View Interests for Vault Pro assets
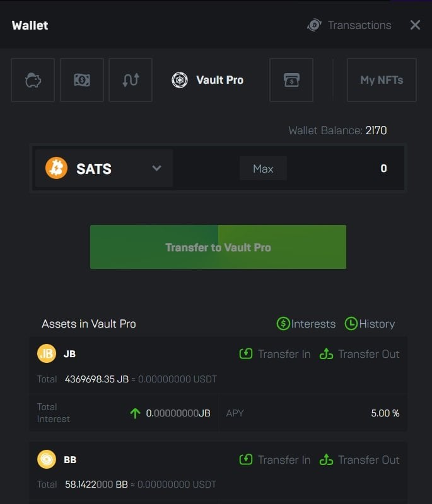This screenshot has height=504, width=432. coord(306,324)
